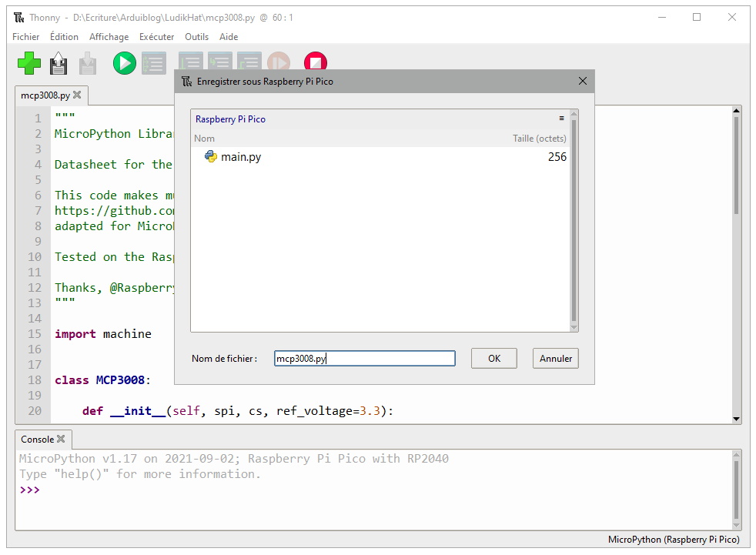This screenshot has height=555, width=756.
Task: Click the MicroPython (Raspberry Pi Pico) interpreter selector
Action: [673, 540]
